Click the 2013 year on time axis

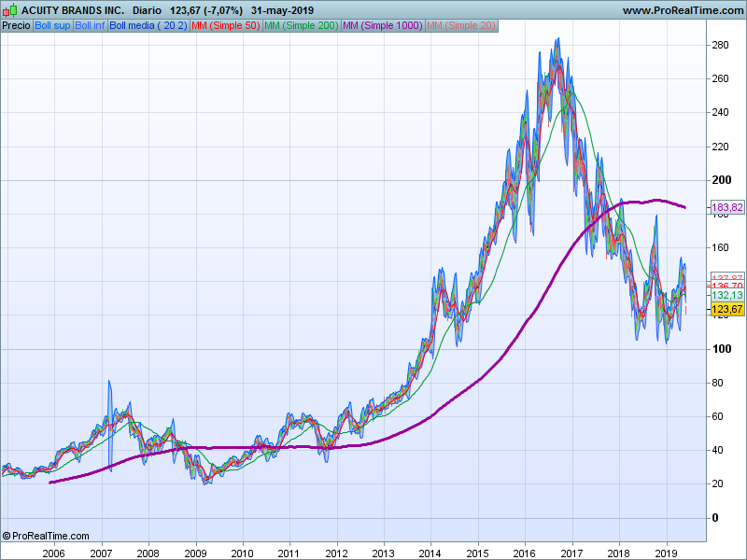pos(383,553)
